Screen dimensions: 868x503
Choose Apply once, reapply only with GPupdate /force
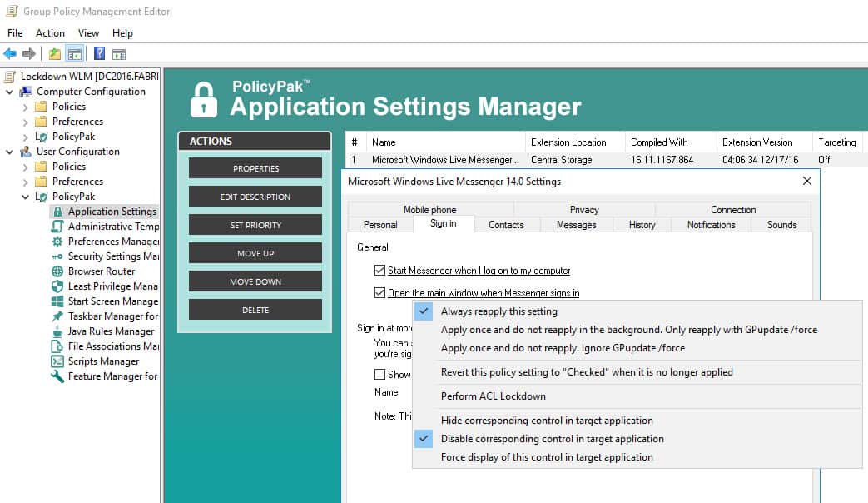(x=637, y=330)
